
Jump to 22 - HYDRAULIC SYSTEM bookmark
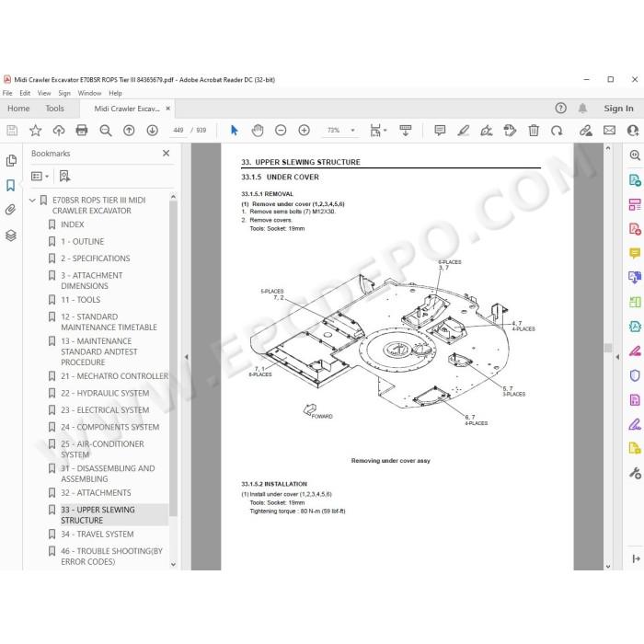point(105,393)
